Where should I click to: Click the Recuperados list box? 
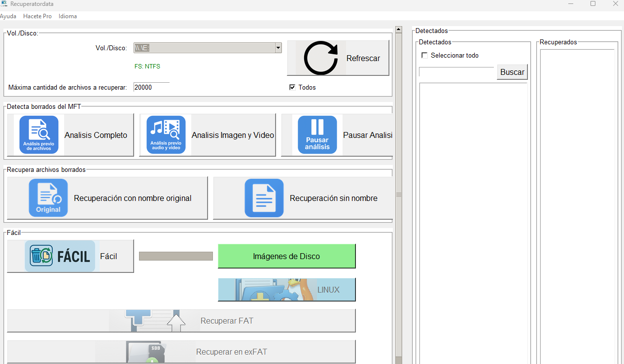point(578,206)
